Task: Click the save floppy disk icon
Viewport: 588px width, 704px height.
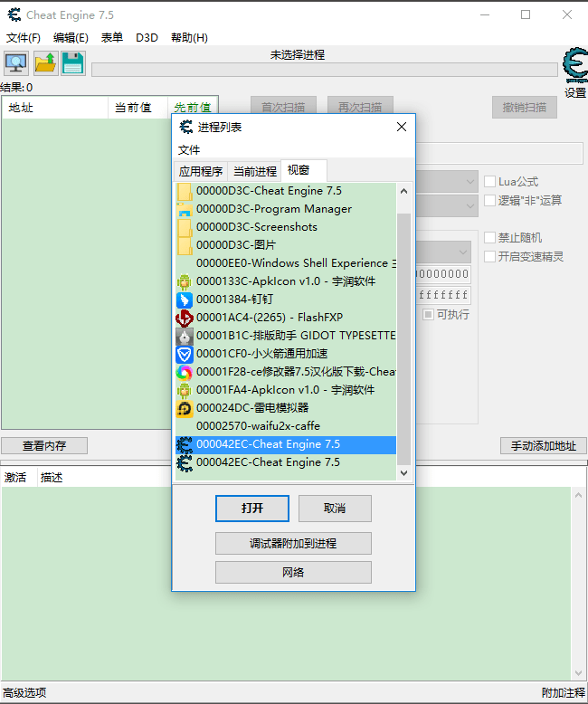Action: (x=73, y=63)
